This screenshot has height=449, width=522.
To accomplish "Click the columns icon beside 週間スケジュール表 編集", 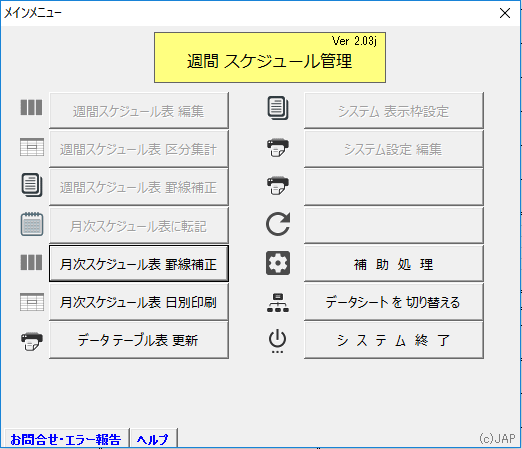I will 31,108.
